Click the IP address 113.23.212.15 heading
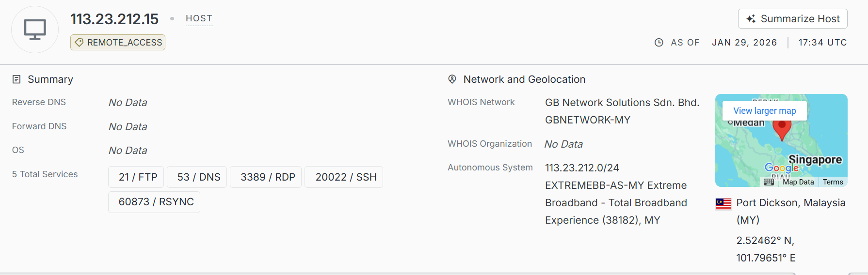This screenshot has width=868, height=275. (x=114, y=19)
